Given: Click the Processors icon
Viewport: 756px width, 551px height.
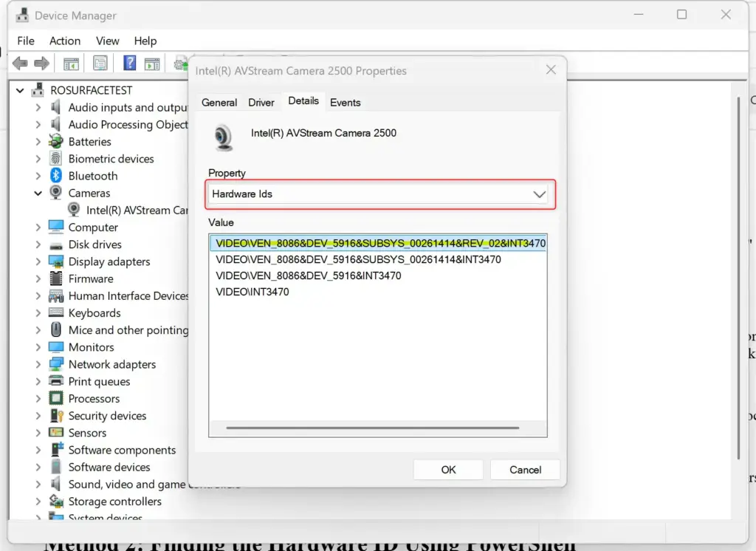Looking at the screenshot, I should (56, 398).
